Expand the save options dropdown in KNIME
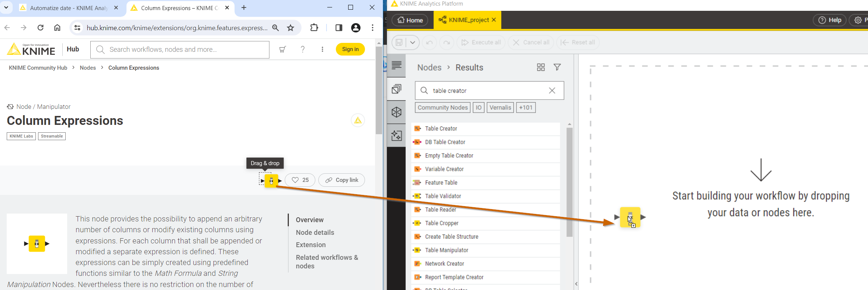 (x=412, y=42)
